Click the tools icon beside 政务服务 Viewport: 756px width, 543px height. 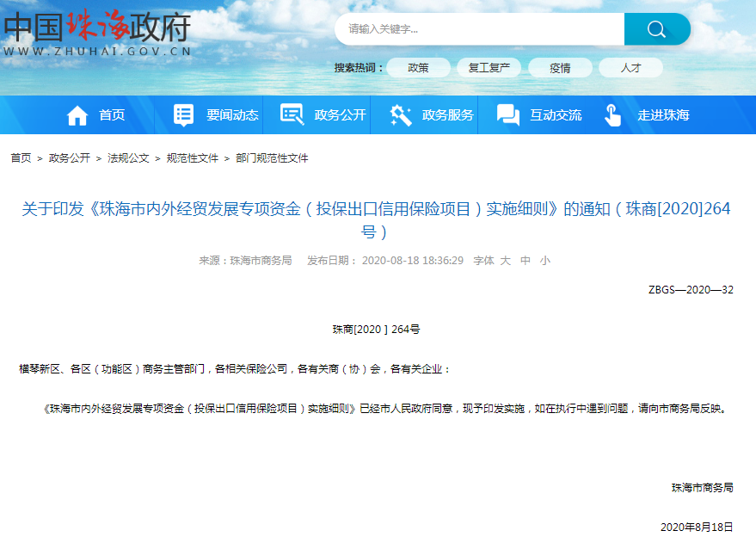pos(401,115)
